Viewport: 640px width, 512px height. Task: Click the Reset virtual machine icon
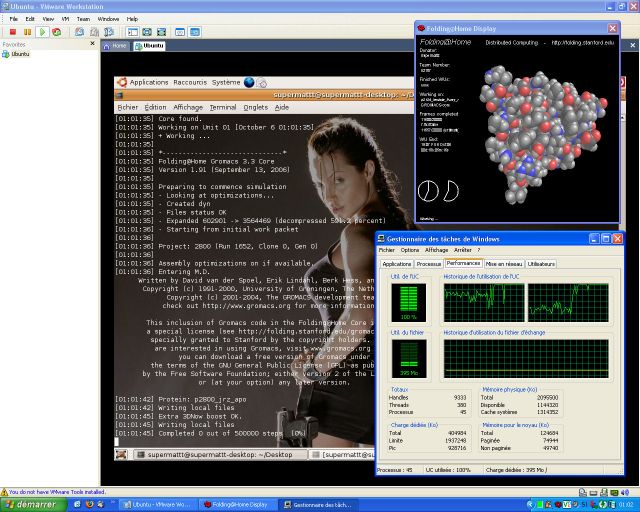click(56, 32)
